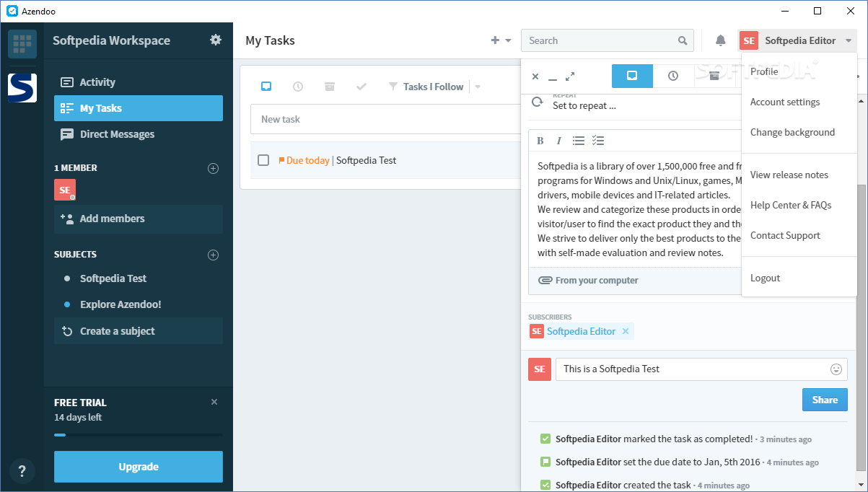868x492 pixels.
Task: Toggle bold formatting in description editor
Action: [x=540, y=141]
